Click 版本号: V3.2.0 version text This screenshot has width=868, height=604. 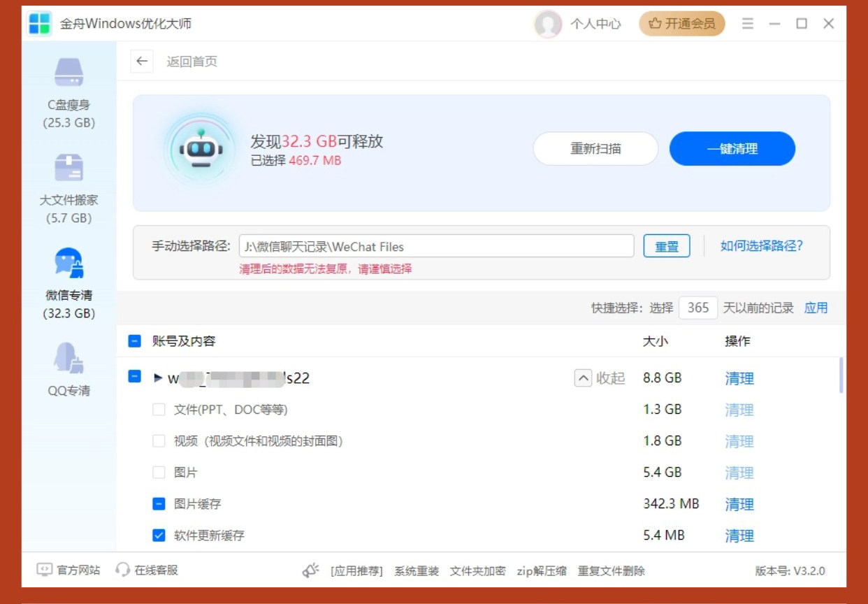(x=790, y=571)
